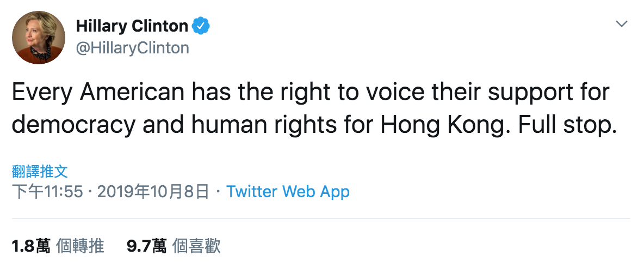Click the 2019年10月8日 date
The image size is (644, 268).
[153, 192]
